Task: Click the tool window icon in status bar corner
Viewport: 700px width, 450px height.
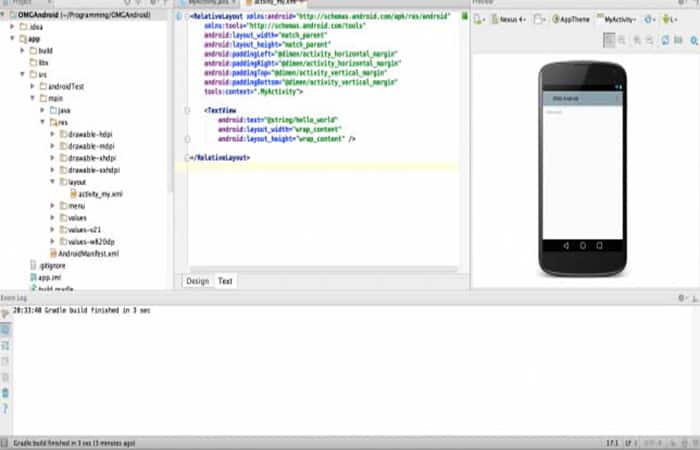Action: pyautogui.click(x=4, y=443)
